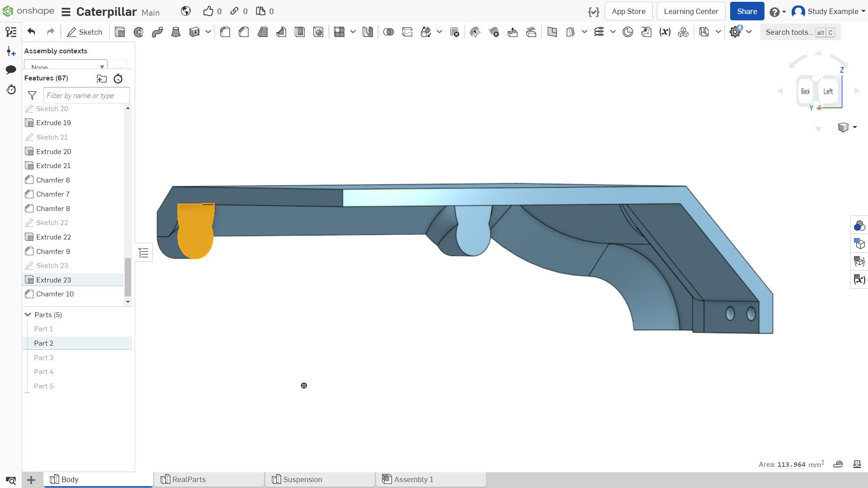Collapse the Parts (5) list
The width and height of the screenshot is (868, 488).
pyautogui.click(x=28, y=314)
